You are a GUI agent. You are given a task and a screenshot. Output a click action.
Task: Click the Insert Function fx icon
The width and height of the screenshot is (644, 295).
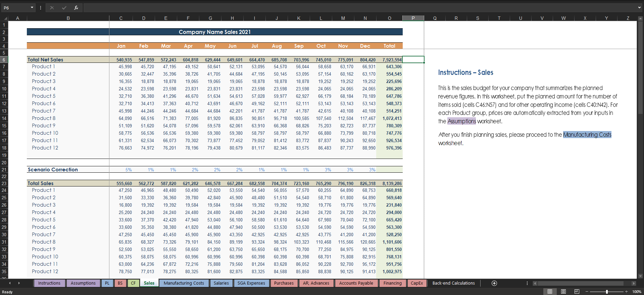76,8
